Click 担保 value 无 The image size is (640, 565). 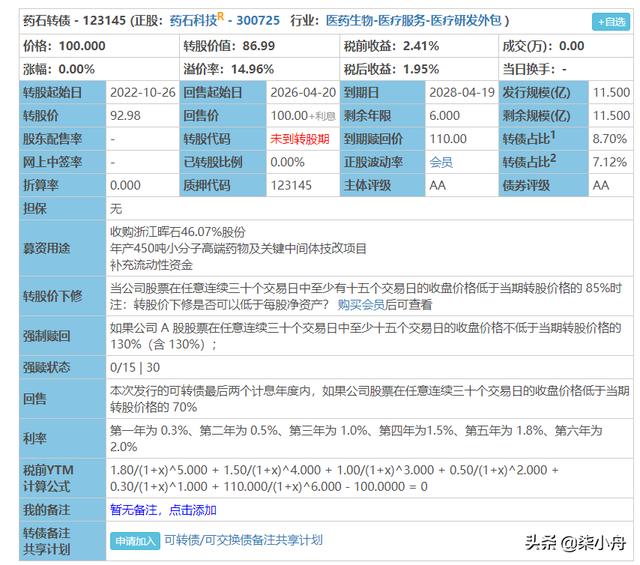[116, 209]
